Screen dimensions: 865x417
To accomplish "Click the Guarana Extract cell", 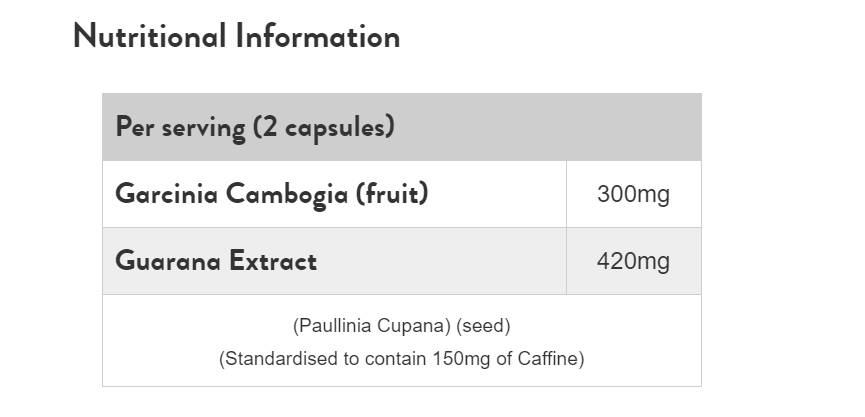I will coord(334,261).
